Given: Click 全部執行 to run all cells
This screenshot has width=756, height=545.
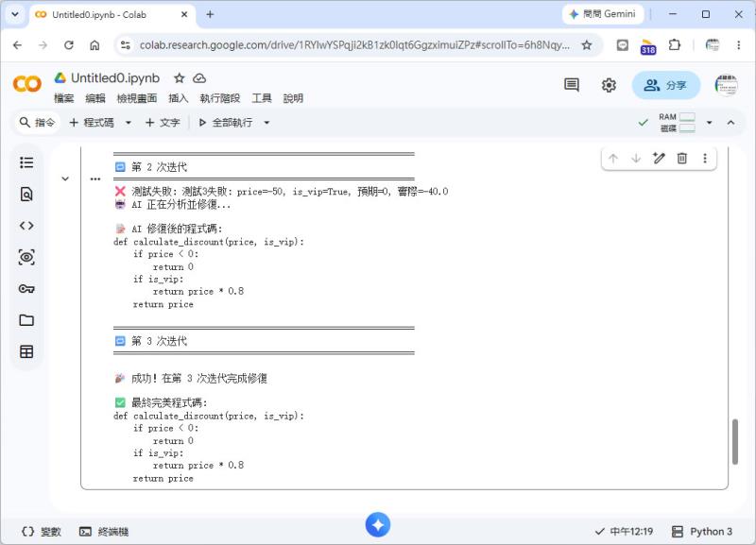Looking at the screenshot, I should click(226, 123).
